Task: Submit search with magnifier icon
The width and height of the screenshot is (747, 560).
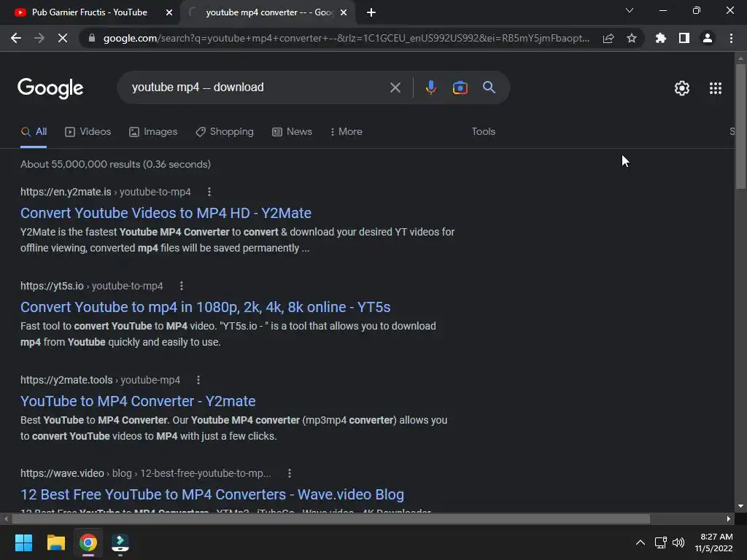Action: pyautogui.click(x=489, y=87)
